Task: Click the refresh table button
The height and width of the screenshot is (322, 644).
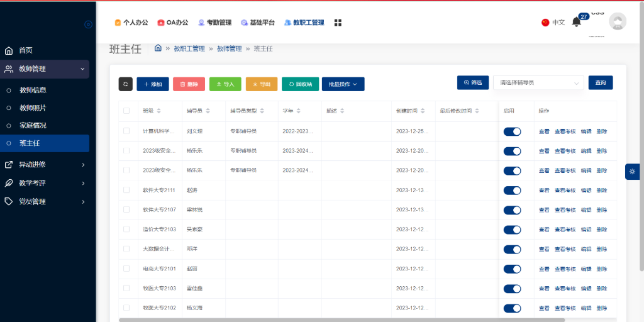Action: (126, 84)
